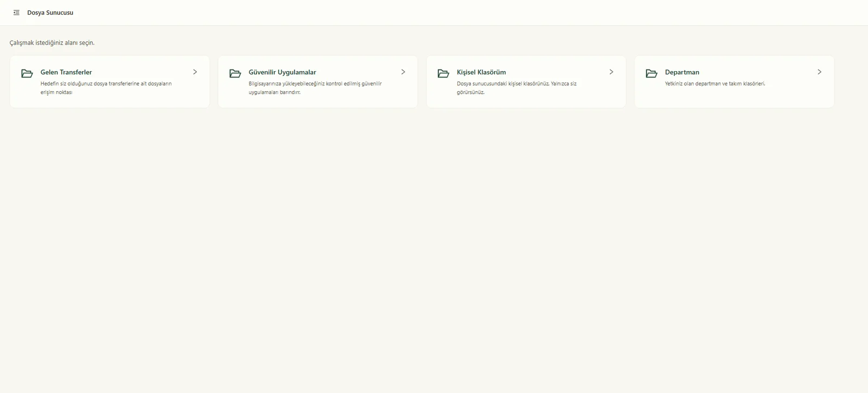
Task: Click the Dosya Sunucusu title
Action: 50,12
